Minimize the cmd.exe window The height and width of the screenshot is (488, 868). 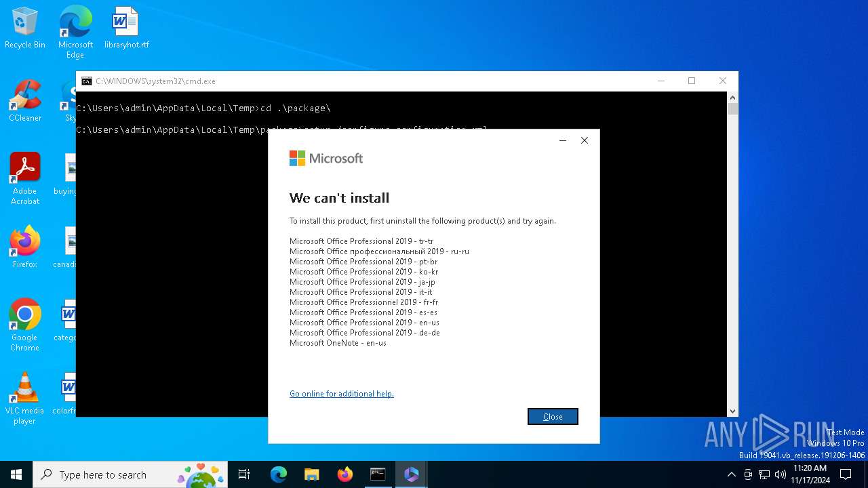click(661, 81)
